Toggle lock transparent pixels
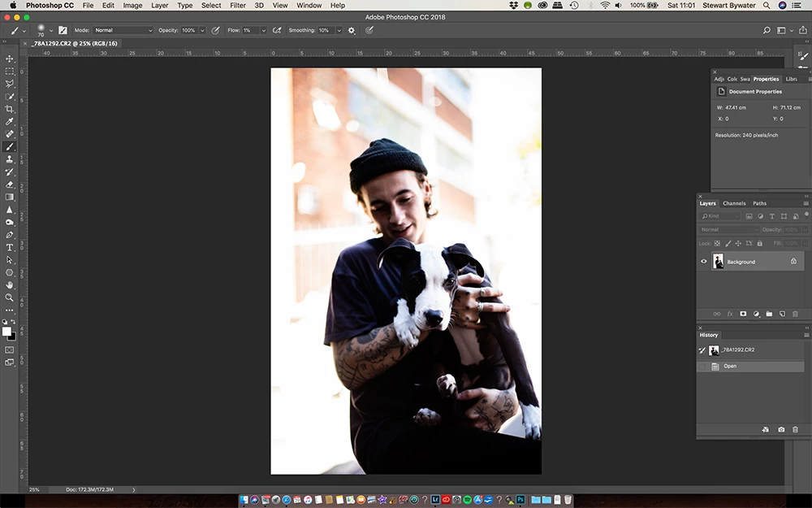 tap(717, 243)
